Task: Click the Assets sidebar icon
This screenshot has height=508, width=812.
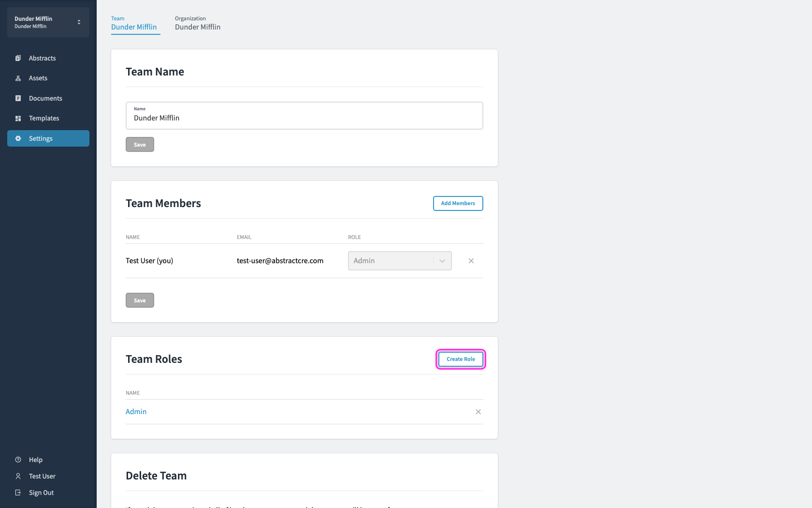Action: (18, 78)
